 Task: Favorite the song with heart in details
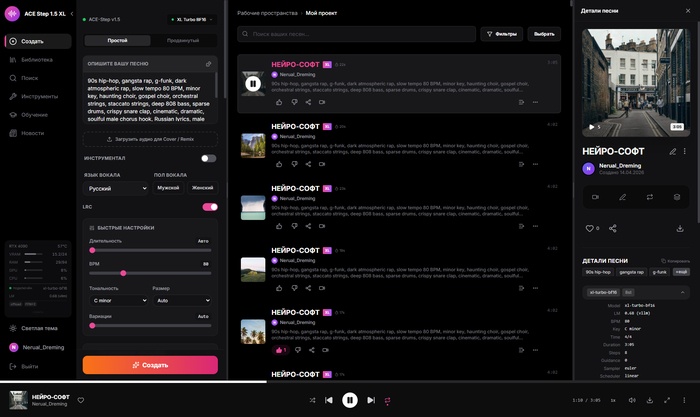pos(590,229)
